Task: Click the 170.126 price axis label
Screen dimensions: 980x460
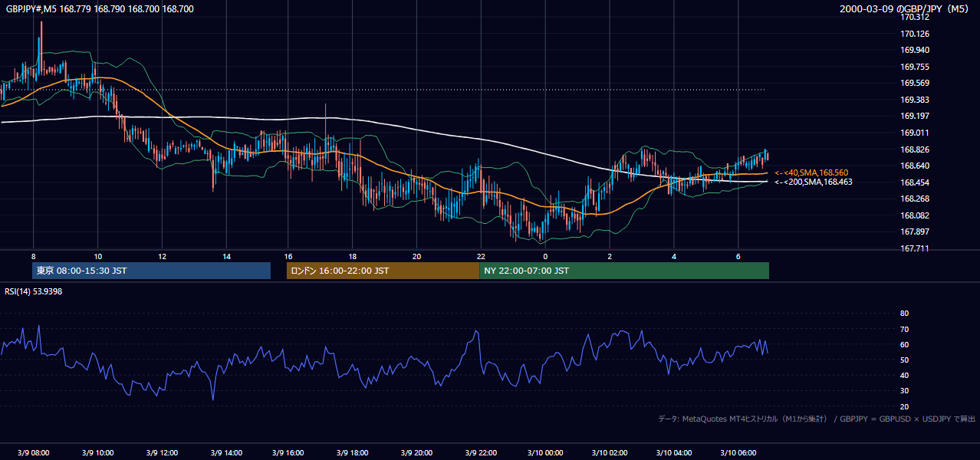Action: click(915, 34)
